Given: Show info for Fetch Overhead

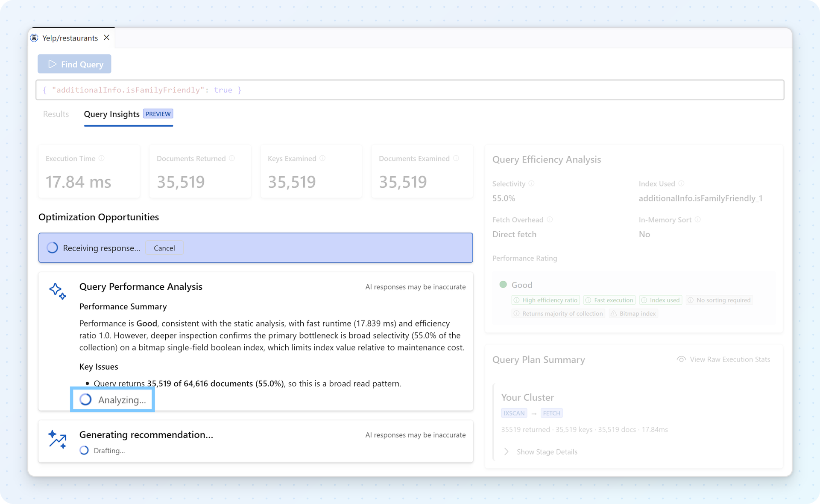Looking at the screenshot, I should [x=550, y=220].
